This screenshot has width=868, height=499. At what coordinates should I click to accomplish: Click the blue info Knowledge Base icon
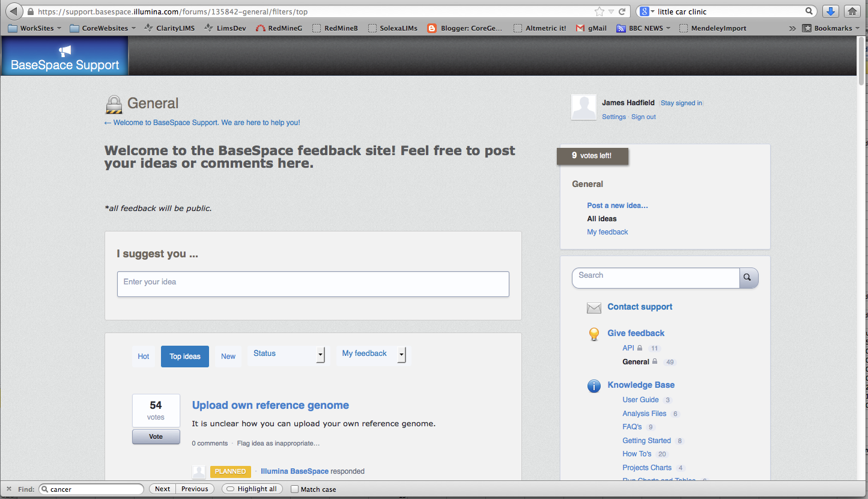pyautogui.click(x=593, y=386)
